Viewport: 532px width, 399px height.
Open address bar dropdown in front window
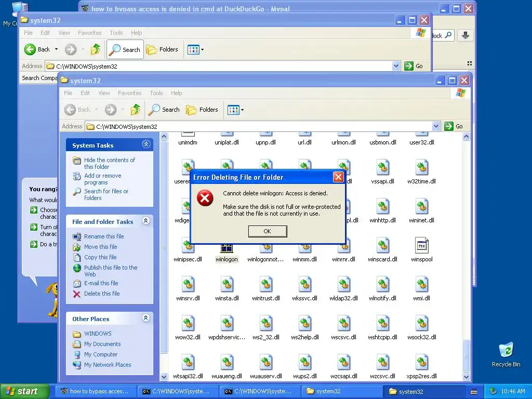[x=436, y=126]
